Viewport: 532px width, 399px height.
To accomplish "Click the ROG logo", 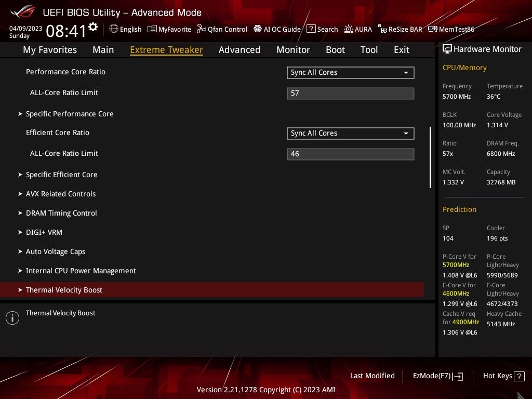I will (23, 12).
